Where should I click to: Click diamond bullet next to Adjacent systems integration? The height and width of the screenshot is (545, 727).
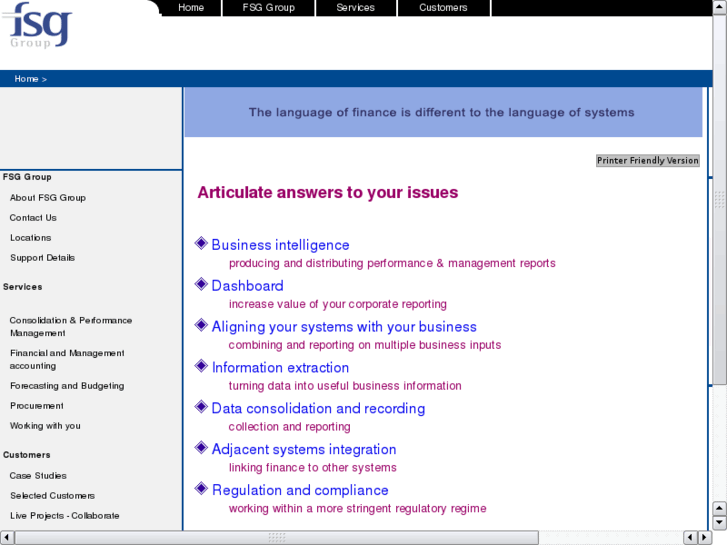click(x=201, y=448)
